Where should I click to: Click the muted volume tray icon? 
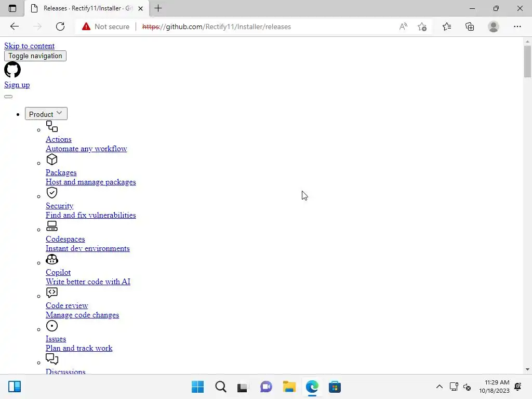[467, 387]
